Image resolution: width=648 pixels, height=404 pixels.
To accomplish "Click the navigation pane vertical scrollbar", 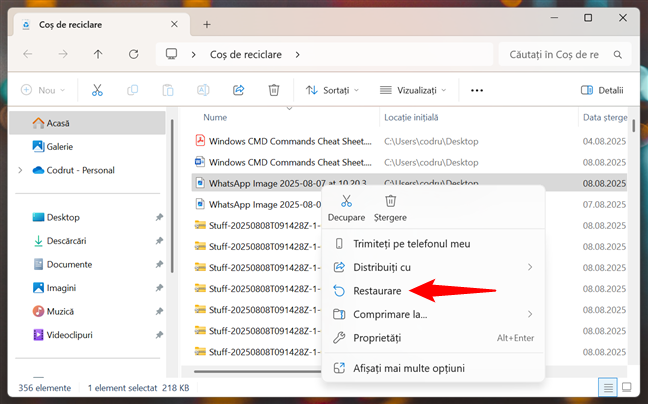I will pos(172,197).
